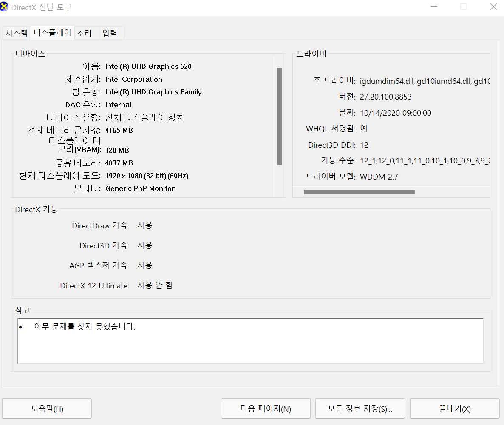Click inside the 참고 notes text box

pos(251,341)
